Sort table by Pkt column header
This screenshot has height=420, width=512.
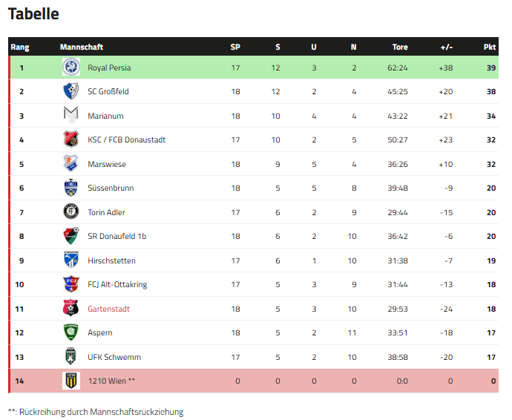(x=490, y=47)
